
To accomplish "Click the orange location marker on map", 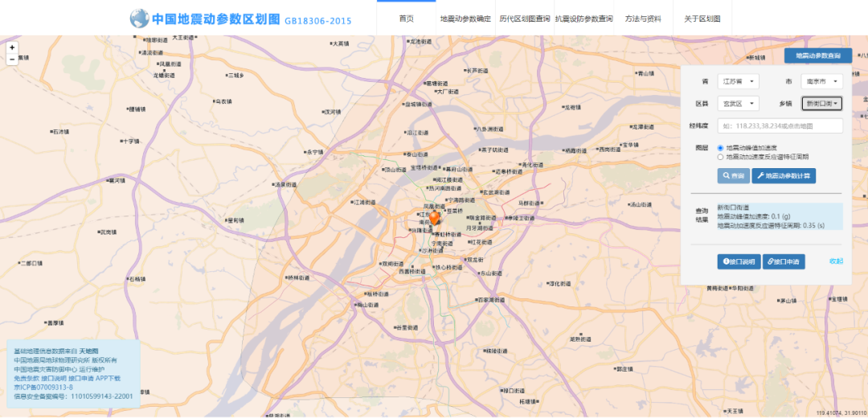I will point(435,217).
